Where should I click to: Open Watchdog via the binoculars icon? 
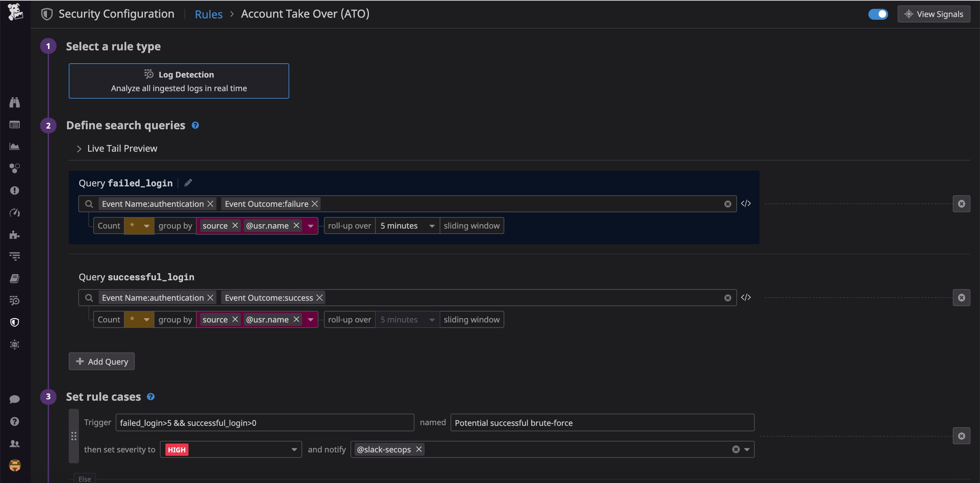14,102
